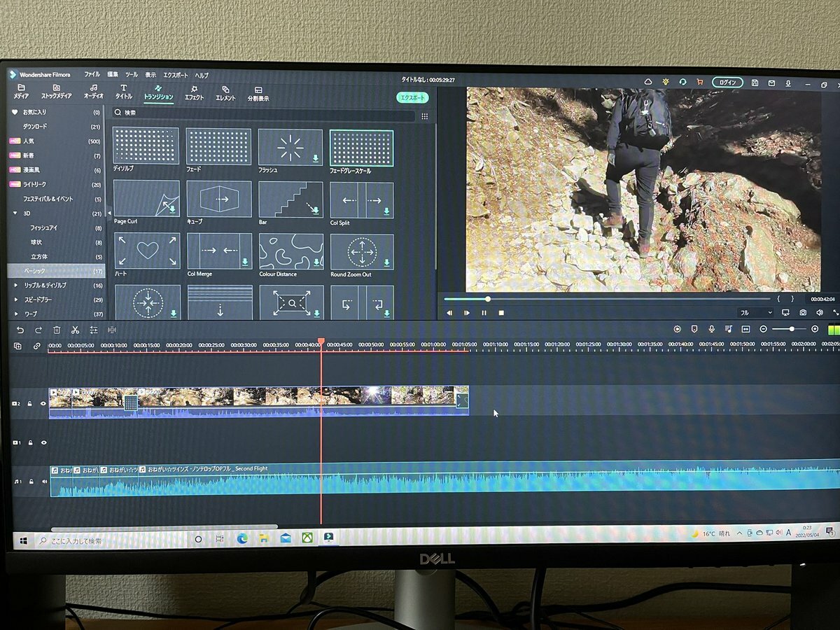Screen dimensions: 840x630
Task: Save project using the floppy disk icon
Action: click(x=755, y=83)
